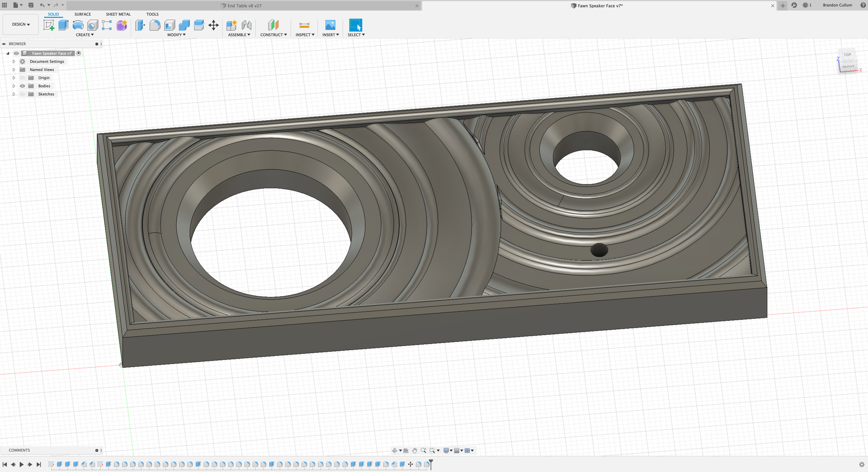The image size is (868, 472).
Task: Select the Revolve tool
Action: tap(78, 25)
